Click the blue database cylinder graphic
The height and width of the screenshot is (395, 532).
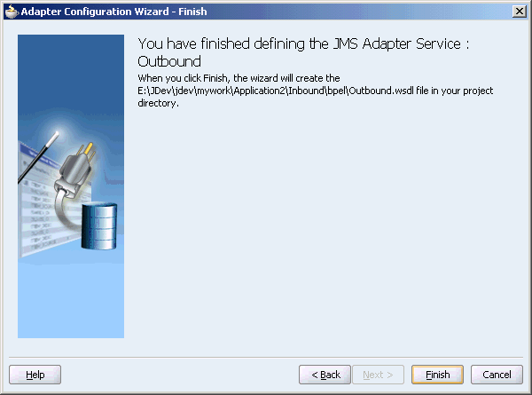pos(99,226)
